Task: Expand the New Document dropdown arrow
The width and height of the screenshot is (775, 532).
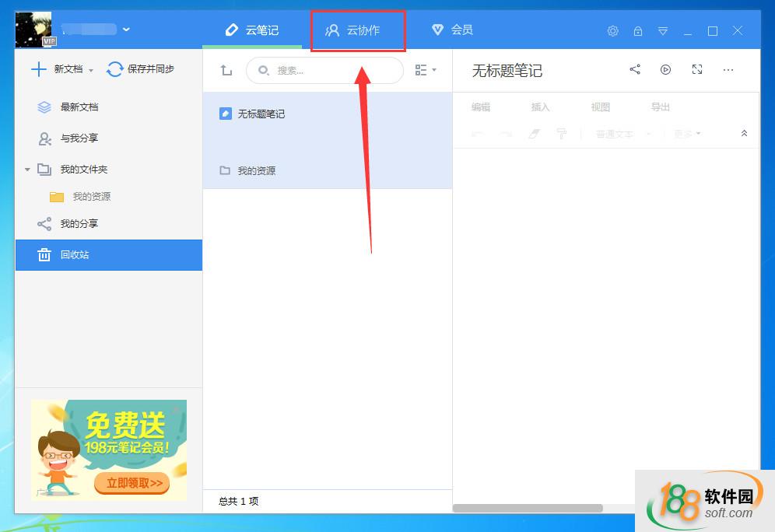Action: [x=91, y=71]
